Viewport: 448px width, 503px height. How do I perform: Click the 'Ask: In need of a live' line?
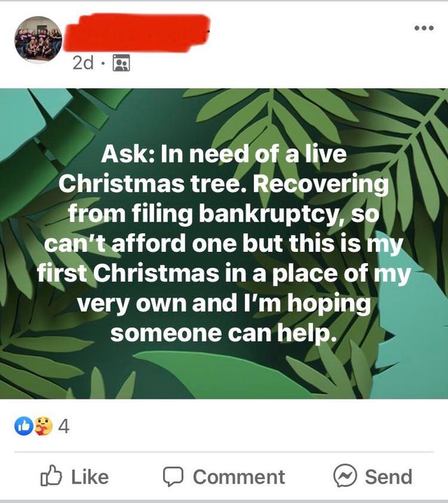point(224,154)
